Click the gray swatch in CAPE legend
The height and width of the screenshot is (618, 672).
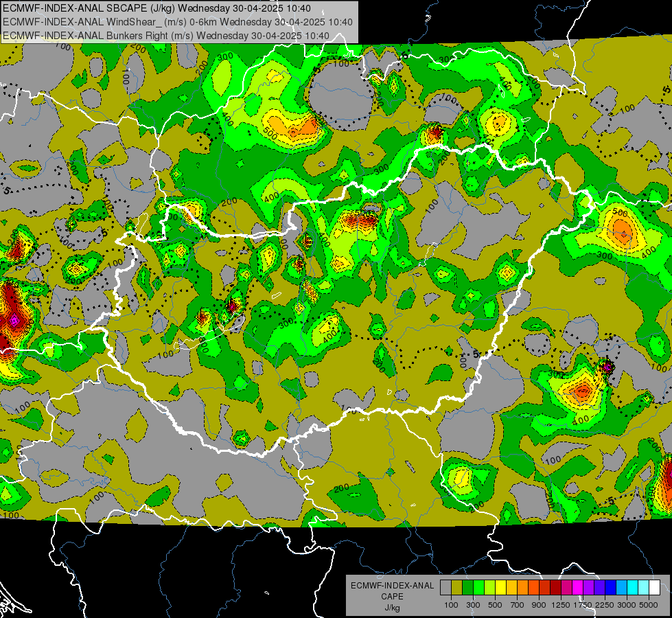pos(445,587)
